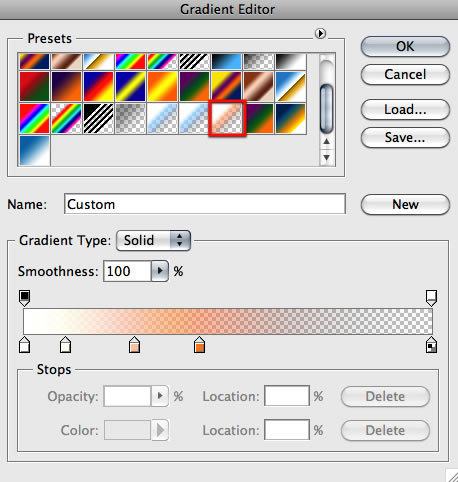Open the Presets panel flyout menu arrow
Image resolution: width=458 pixels, height=482 pixels.
pyautogui.click(x=320, y=33)
